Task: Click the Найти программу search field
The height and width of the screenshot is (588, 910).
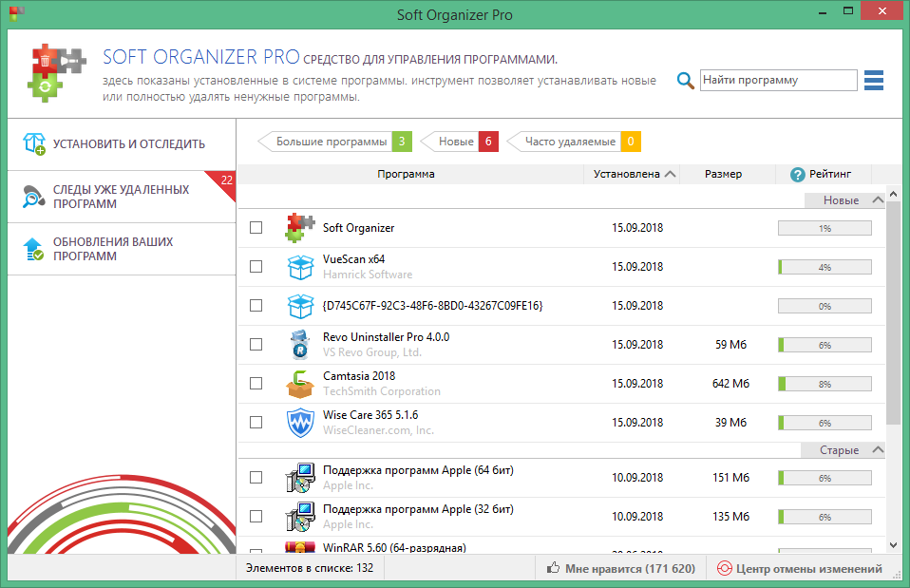Action: 778,80
